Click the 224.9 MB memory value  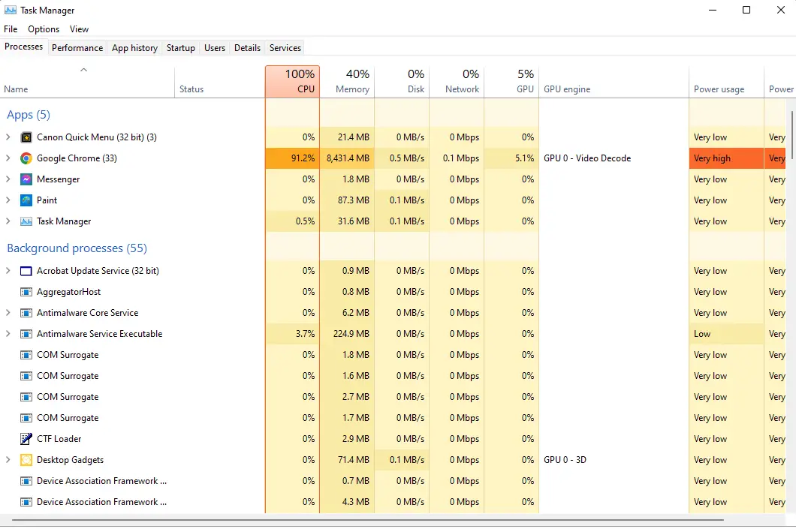351,334
